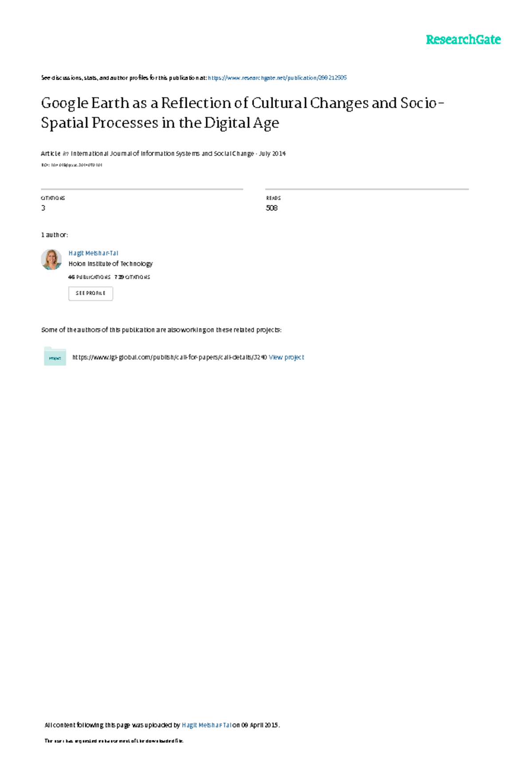Click Hagit Meishar-Tal in the upload footer line
Viewport: 532px width, 760px height.
pos(207,725)
